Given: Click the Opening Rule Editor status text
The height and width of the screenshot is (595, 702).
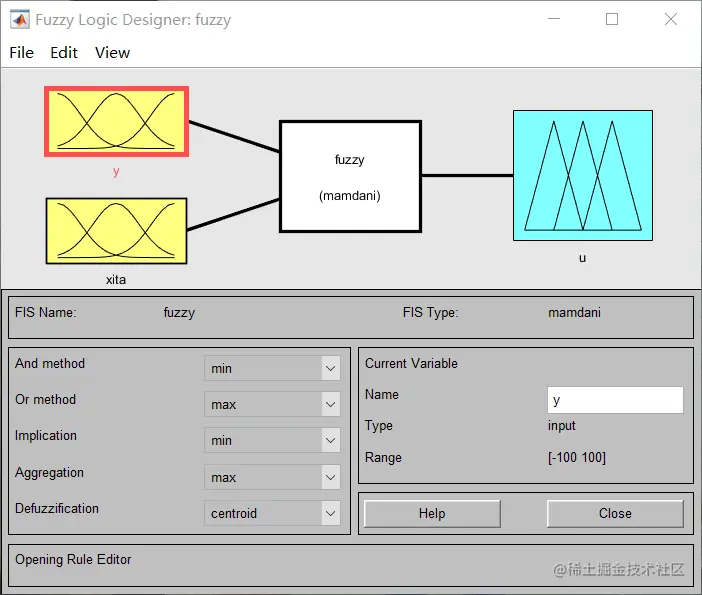Looking at the screenshot, I should click(x=73, y=560).
